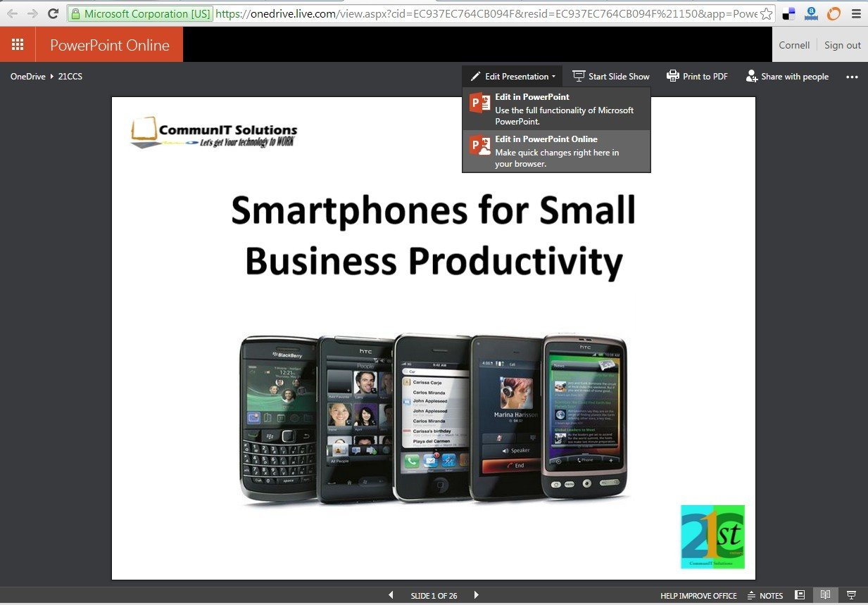Click the Start Slide Show label
Viewport: 868px width, 605px height.
pos(619,76)
